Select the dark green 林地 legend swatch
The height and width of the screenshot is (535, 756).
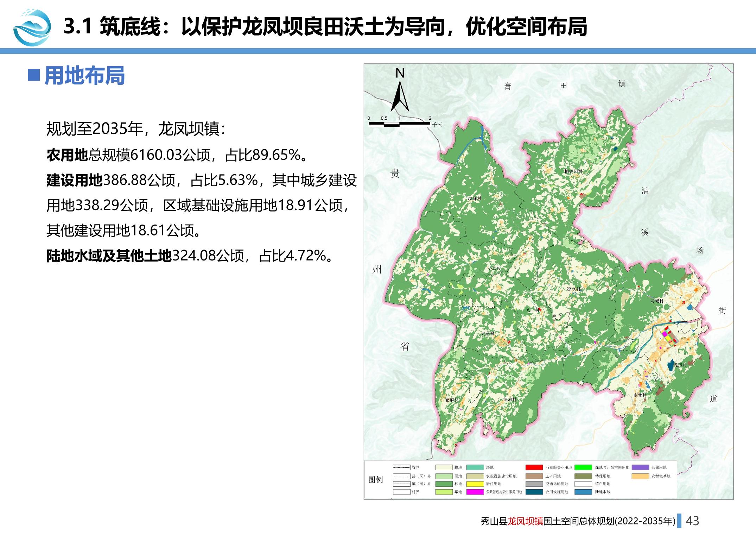pyautogui.click(x=444, y=484)
